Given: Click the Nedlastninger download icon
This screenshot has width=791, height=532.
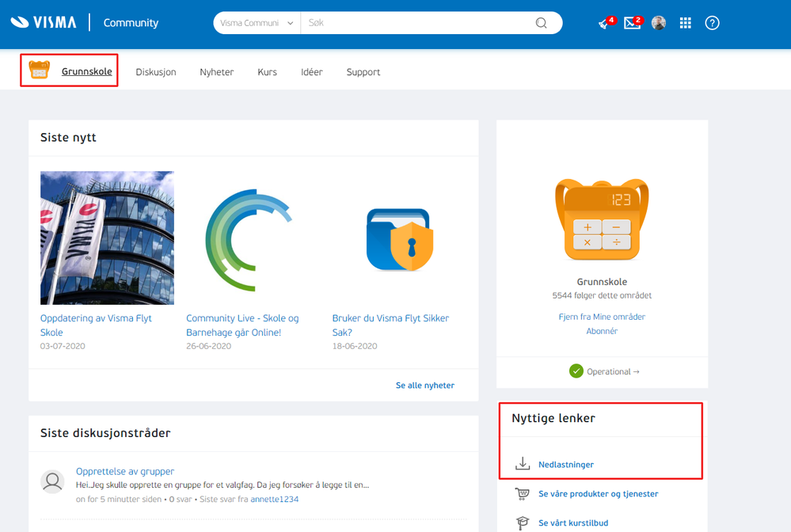Looking at the screenshot, I should tap(523, 463).
